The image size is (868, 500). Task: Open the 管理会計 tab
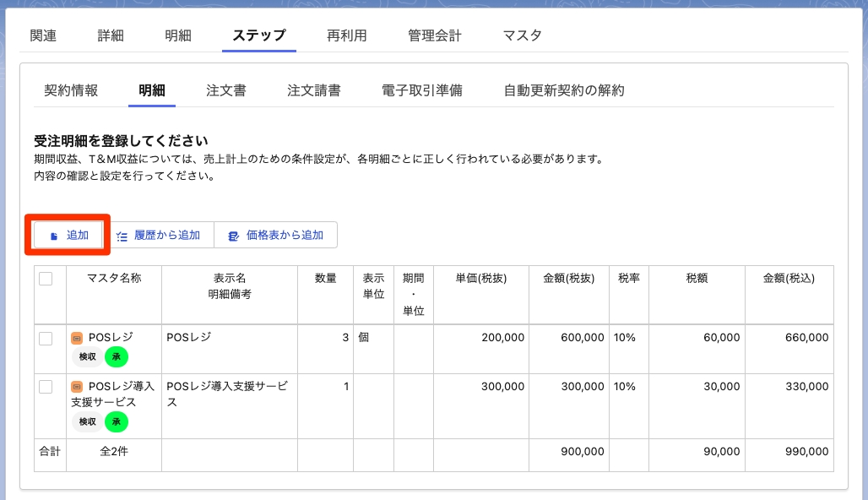click(435, 35)
